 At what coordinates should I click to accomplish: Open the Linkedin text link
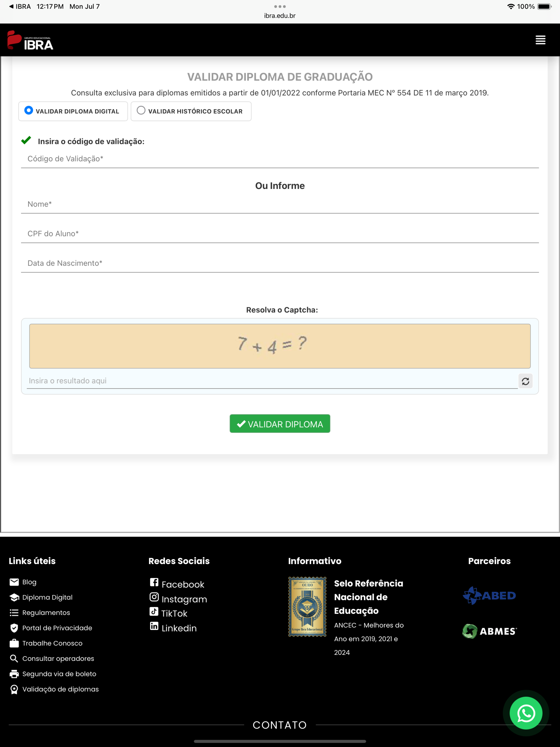click(179, 628)
